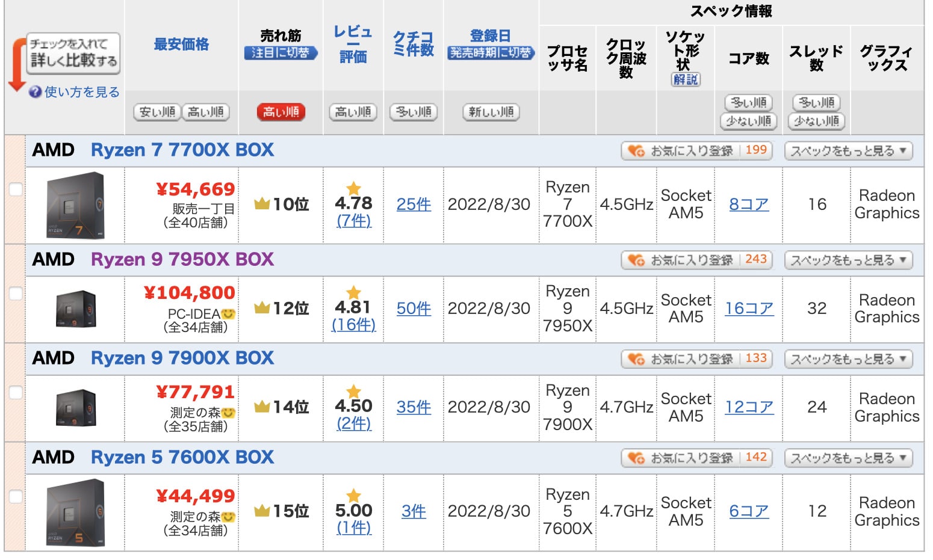This screenshot has width=933, height=560.
Task: Click the 12コア core count link
Action: click(x=749, y=407)
